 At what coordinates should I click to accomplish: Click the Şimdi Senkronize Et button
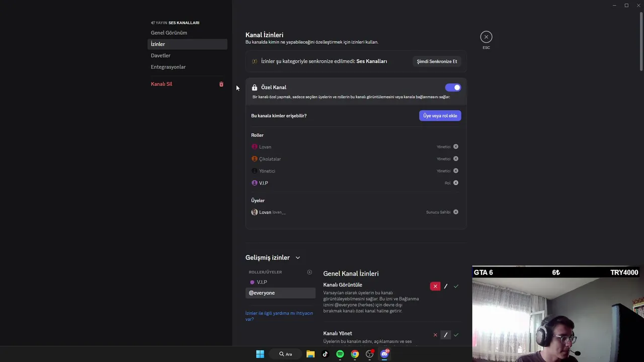tap(437, 61)
